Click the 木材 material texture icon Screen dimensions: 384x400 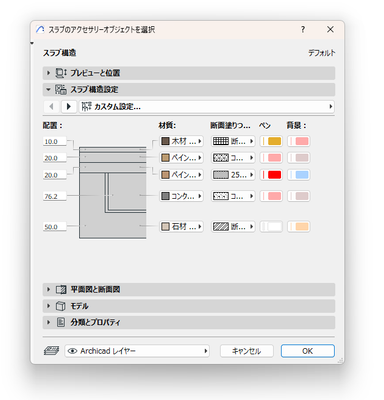point(165,141)
